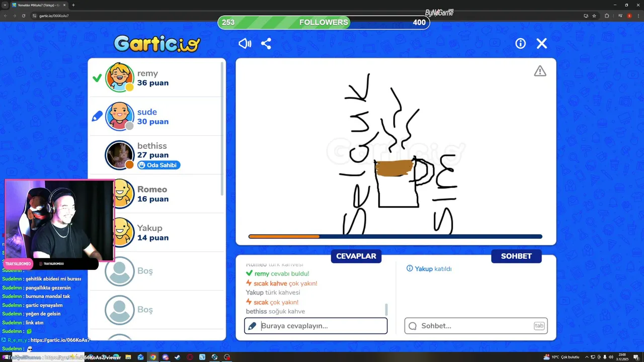Click the player list scrollbar
Image resolution: width=644 pixels, height=362 pixels.
pos(222,128)
